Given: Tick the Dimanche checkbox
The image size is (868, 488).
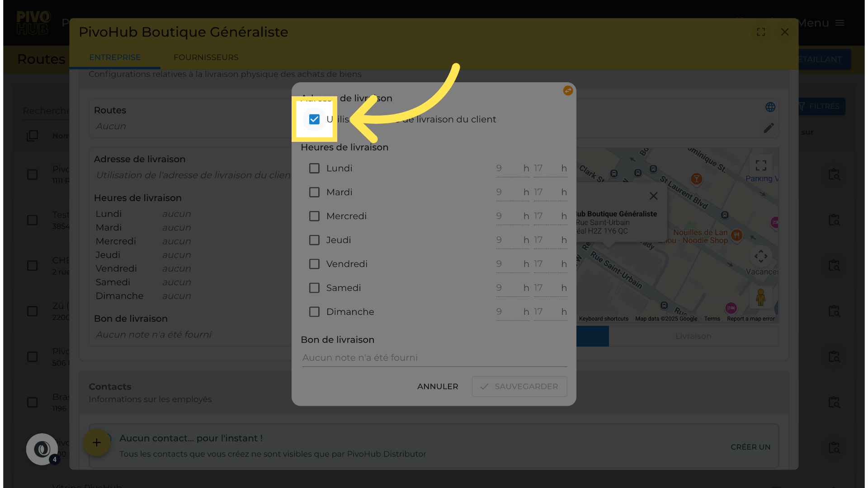Looking at the screenshot, I should [x=314, y=312].
